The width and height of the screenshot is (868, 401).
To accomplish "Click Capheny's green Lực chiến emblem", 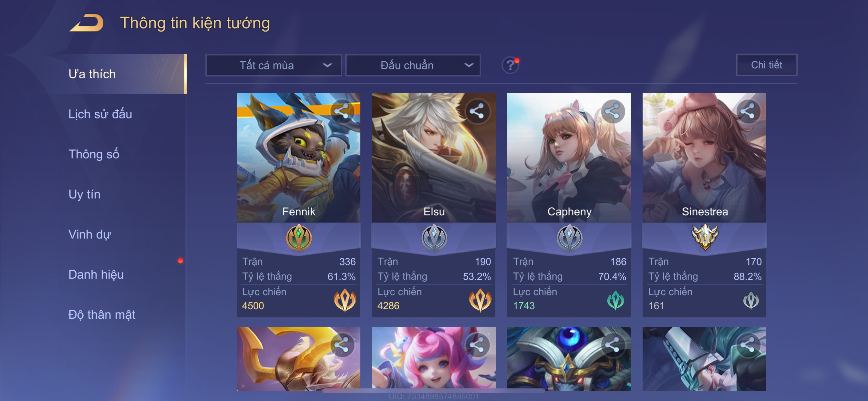I will coord(615,300).
